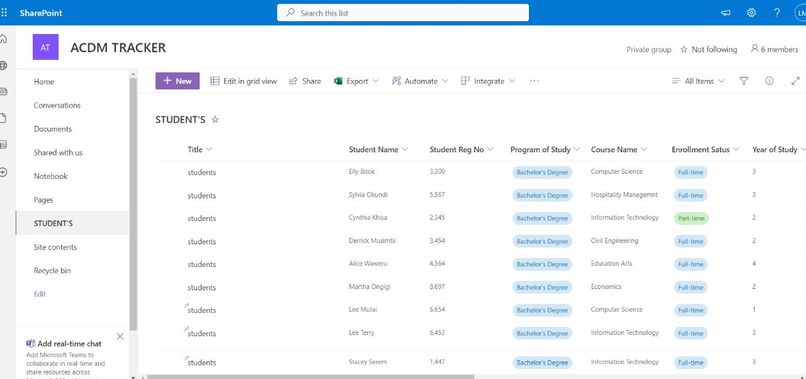Image resolution: width=806 pixels, height=379 pixels.
Task: Click the megaphone announcements icon
Action: [725, 13]
